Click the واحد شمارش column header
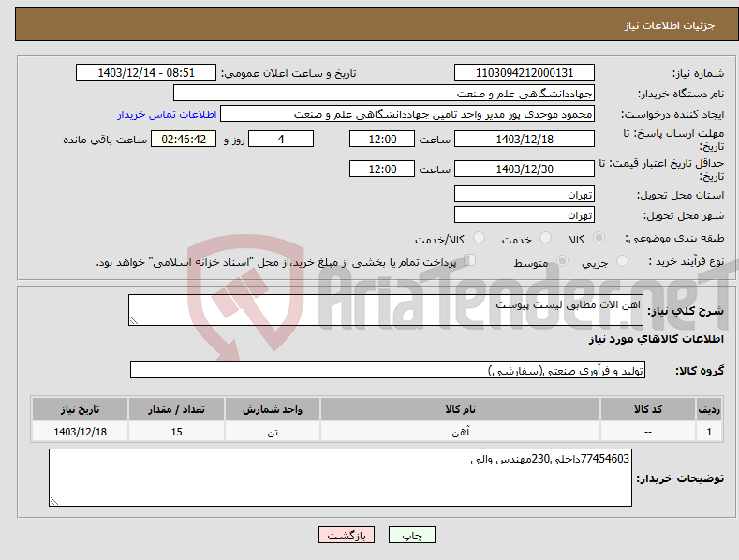The width and height of the screenshot is (739, 560). click(273, 409)
